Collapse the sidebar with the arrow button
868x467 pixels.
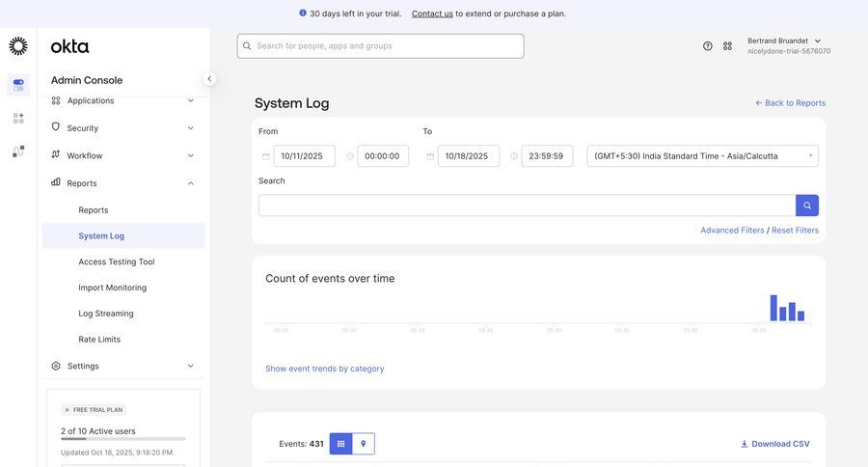(209, 79)
